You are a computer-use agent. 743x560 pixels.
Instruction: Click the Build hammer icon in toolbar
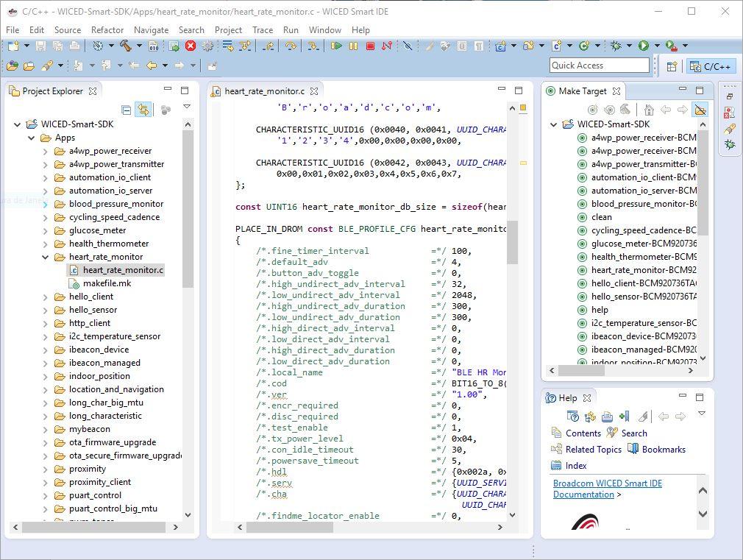126,46
